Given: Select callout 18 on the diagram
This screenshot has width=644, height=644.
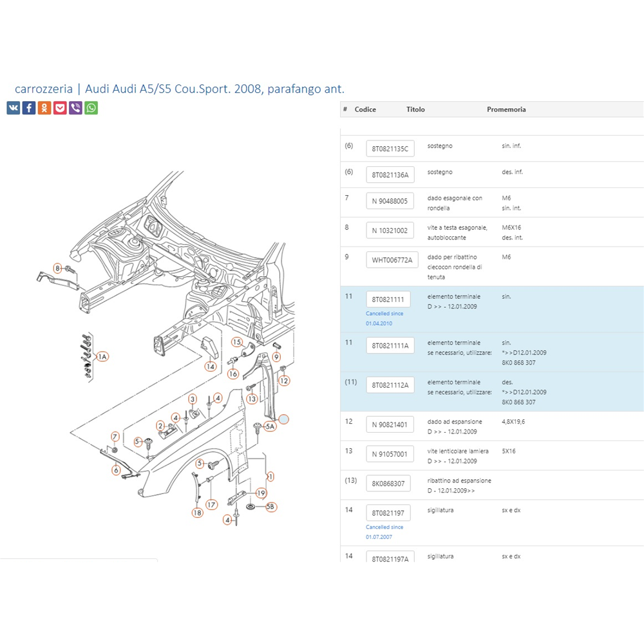Looking at the screenshot, I should (x=197, y=513).
